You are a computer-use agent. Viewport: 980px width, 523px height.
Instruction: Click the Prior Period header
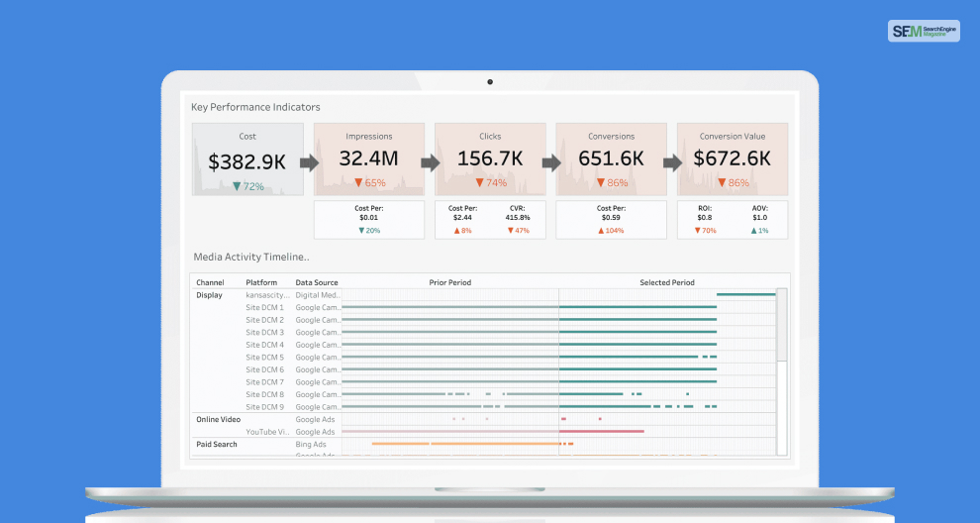pos(450,282)
